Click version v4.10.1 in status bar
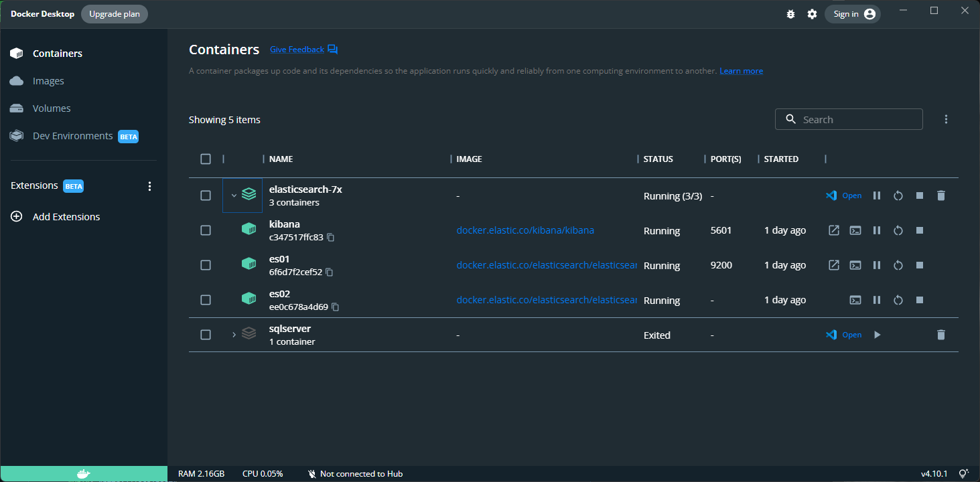Screen dimensions: 980x482 tap(934, 474)
